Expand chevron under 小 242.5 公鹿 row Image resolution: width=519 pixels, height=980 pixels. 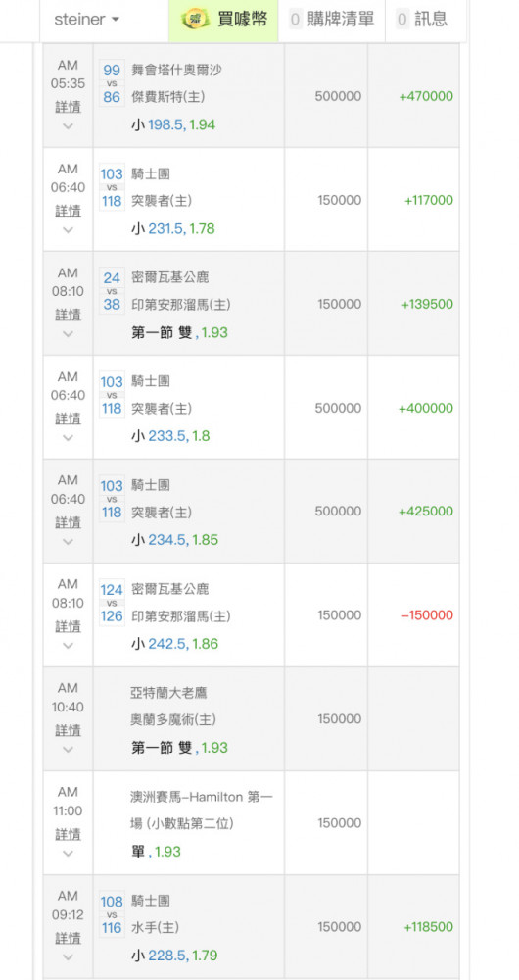[x=69, y=645]
